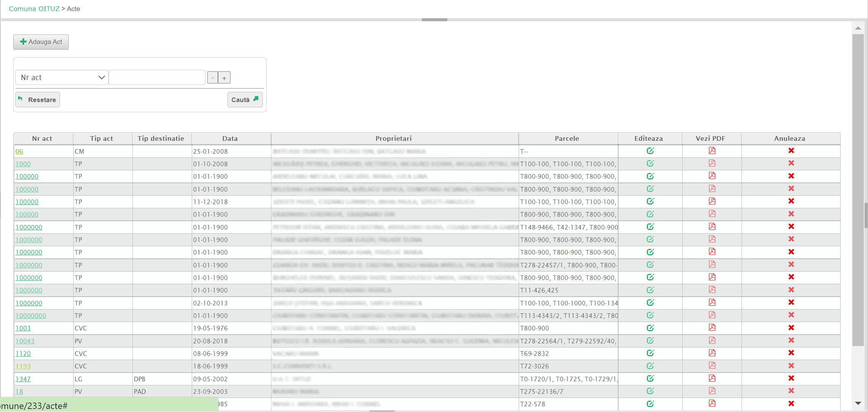This screenshot has height=412, width=868.
Task: View PDF of act 10043
Action: (x=712, y=340)
